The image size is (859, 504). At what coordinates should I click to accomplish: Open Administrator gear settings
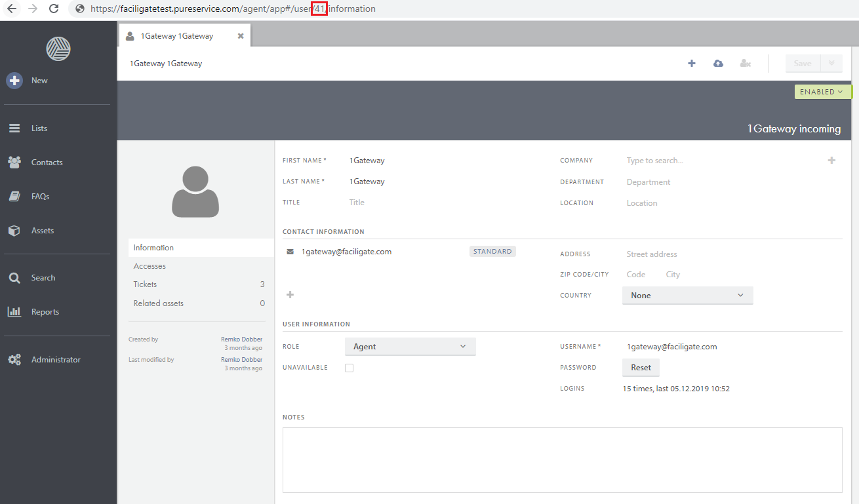tap(14, 360)
